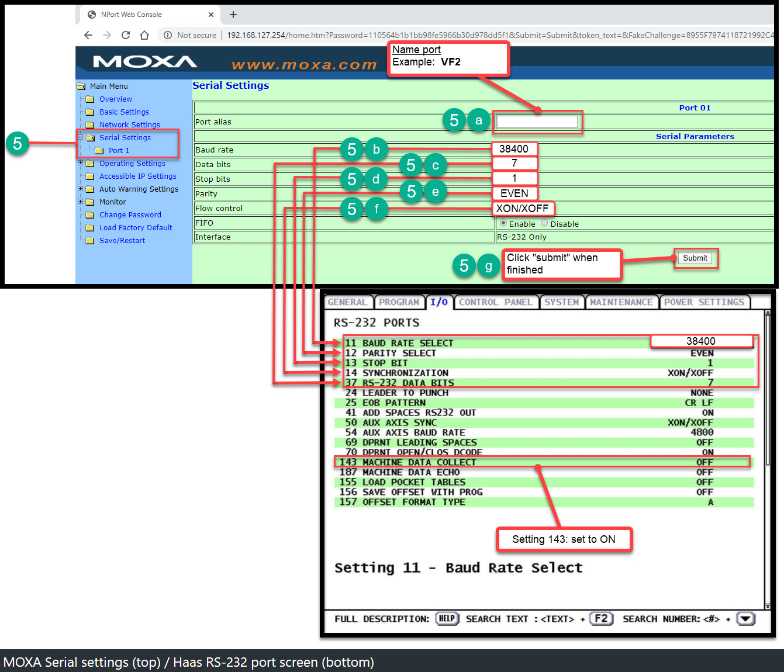Click the Haas screen scrollbar up arrow
This screenshot has height=672, width=784.
coord(768,313)
